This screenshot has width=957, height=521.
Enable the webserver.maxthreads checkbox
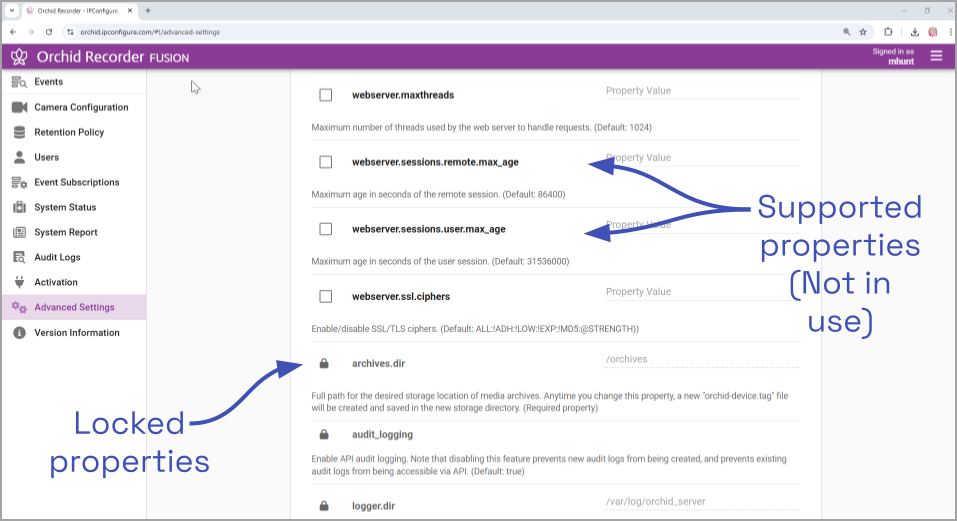326,95
